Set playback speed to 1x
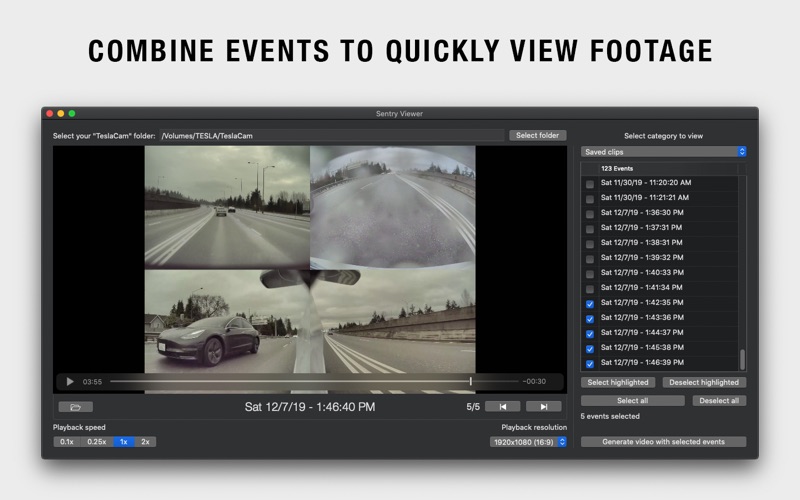The image size is (800, 500). (x=123, y=442)
